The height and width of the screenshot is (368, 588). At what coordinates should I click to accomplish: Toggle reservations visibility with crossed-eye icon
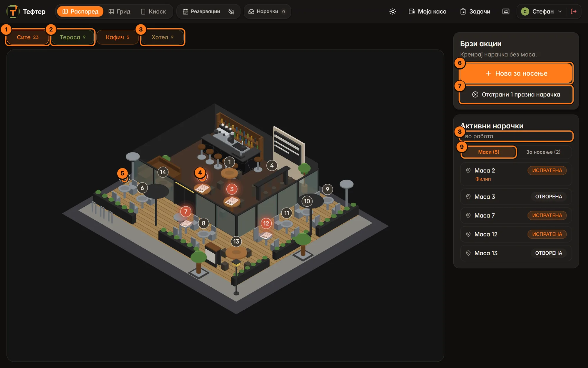pyautogui.click(x=231, y=11)
